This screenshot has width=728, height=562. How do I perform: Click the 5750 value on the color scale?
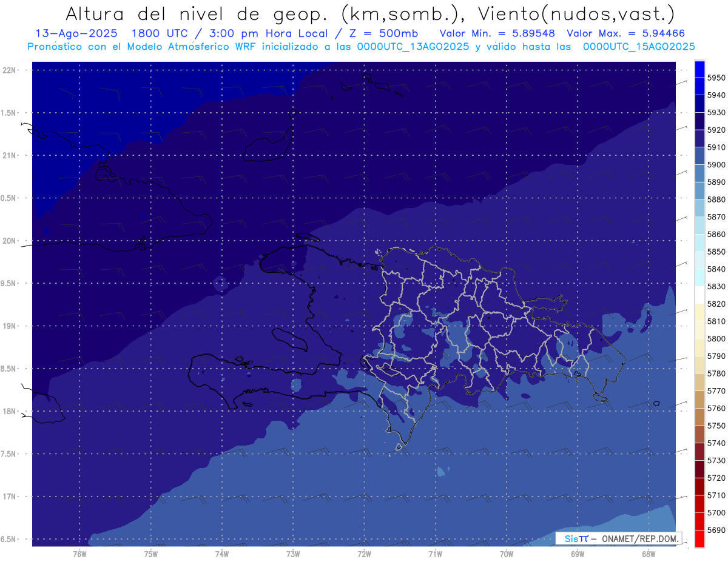tap(716, 426)
